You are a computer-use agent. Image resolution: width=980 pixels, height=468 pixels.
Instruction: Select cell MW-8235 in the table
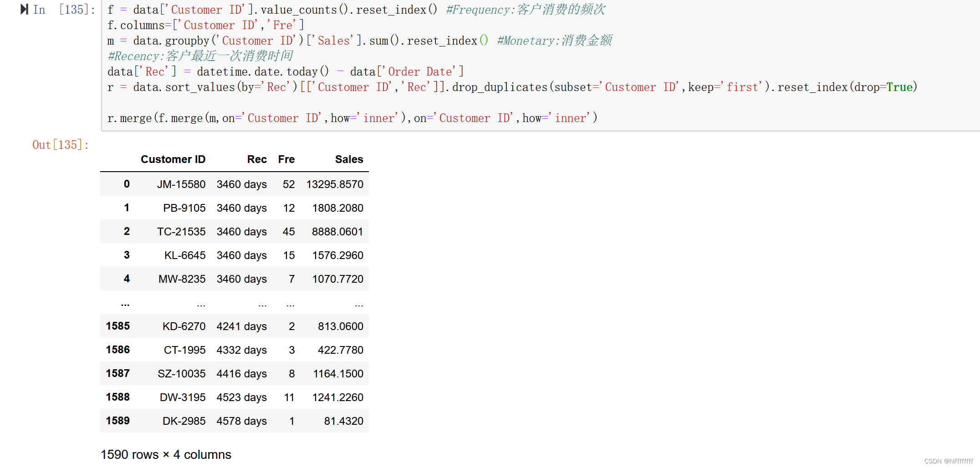click(182, 279)
